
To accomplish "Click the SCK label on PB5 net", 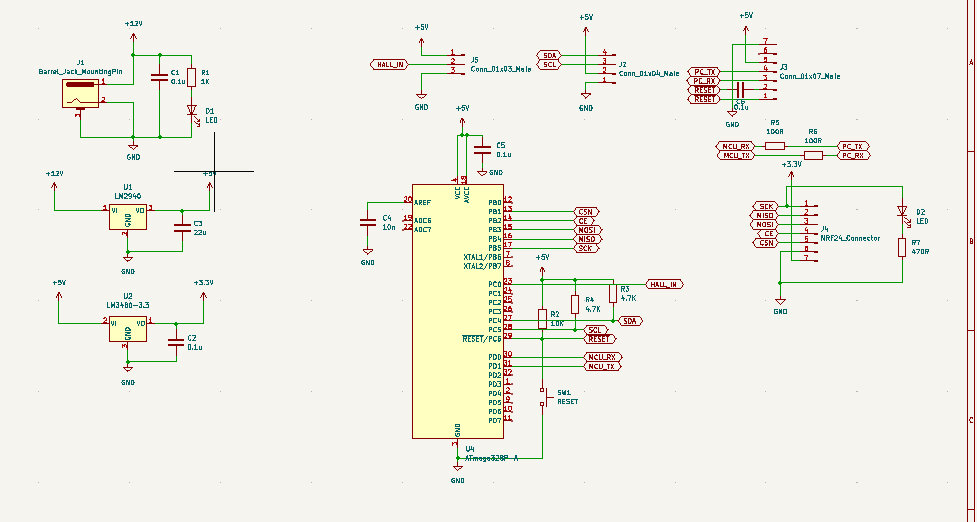I will point(586,248).
